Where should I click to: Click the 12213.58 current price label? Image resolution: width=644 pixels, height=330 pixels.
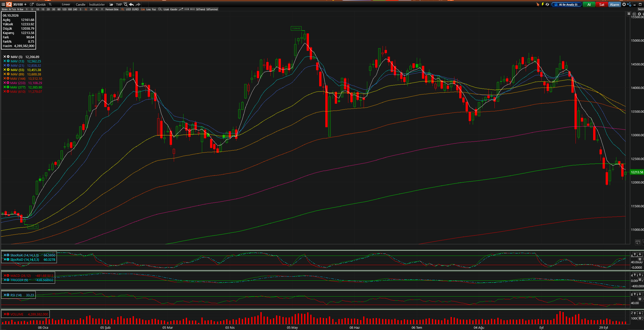point(637,172)
